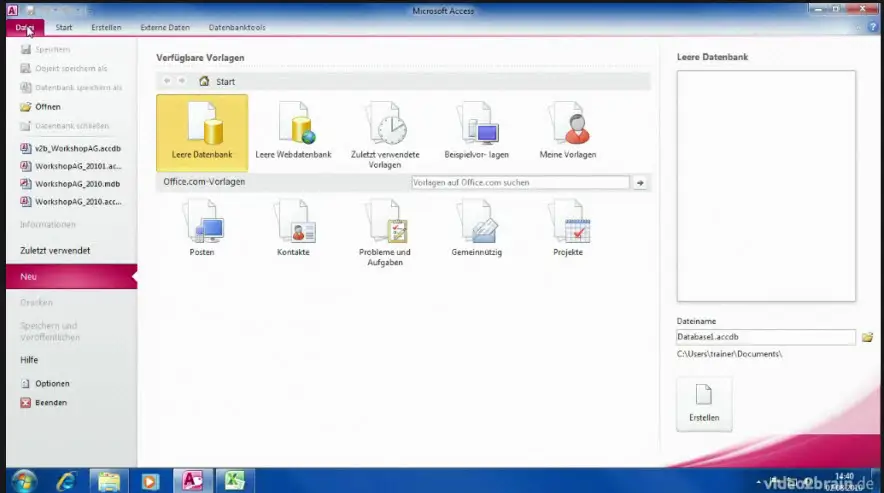This screenshot has width=884, height=493.
Task: Open Optionen in the backstage menu
Action: (x=45, y=384)
